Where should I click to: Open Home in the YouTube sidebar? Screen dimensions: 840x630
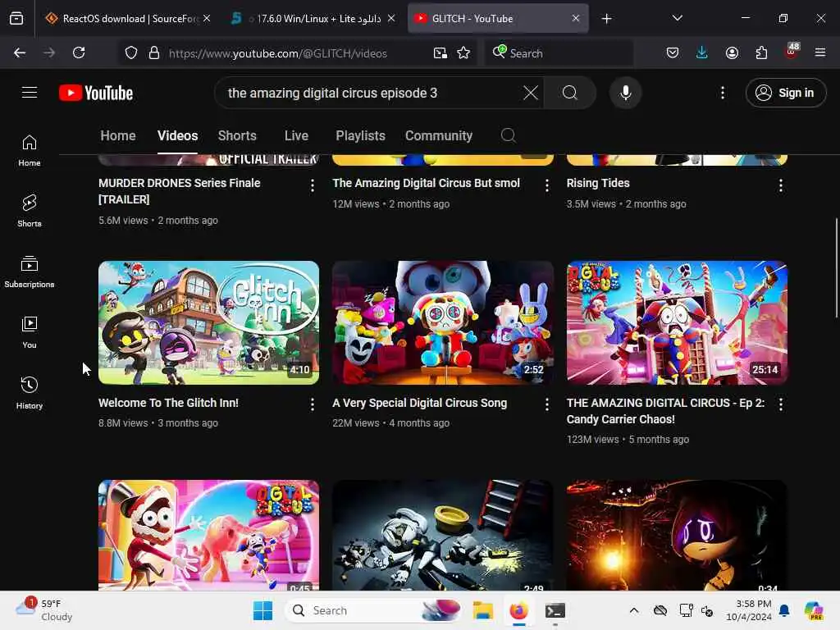[x=30, y=151]
